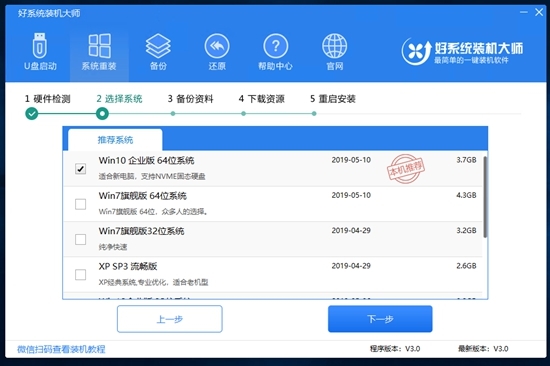Select the Win7旗舰版 64位系统 title text
550x366 pixels.
142,196
